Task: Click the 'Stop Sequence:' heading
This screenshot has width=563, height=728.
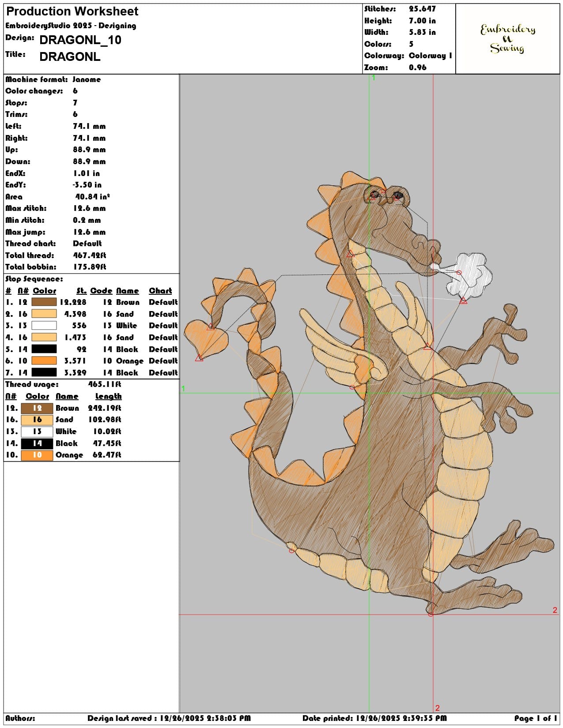Action: pos(34,279)
